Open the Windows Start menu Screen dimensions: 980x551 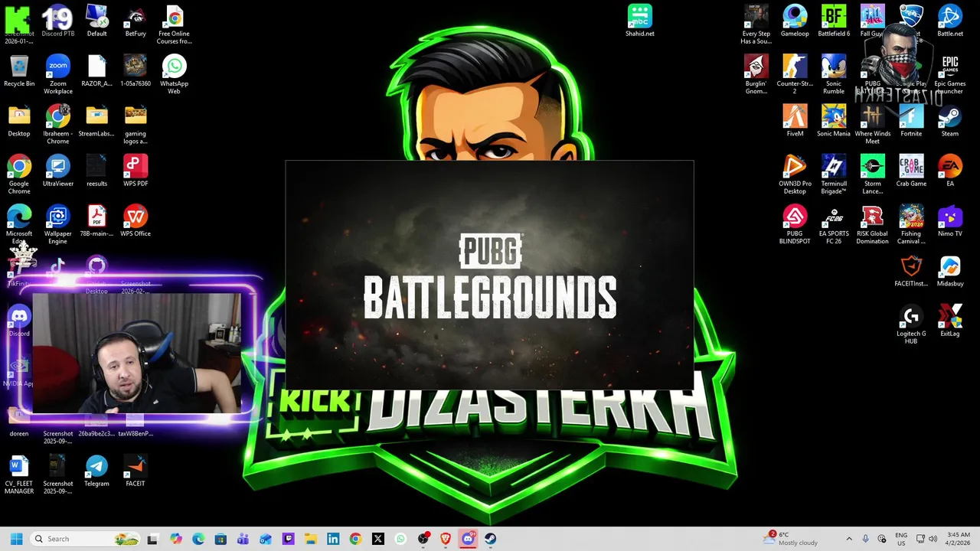(x=16, y=539)
